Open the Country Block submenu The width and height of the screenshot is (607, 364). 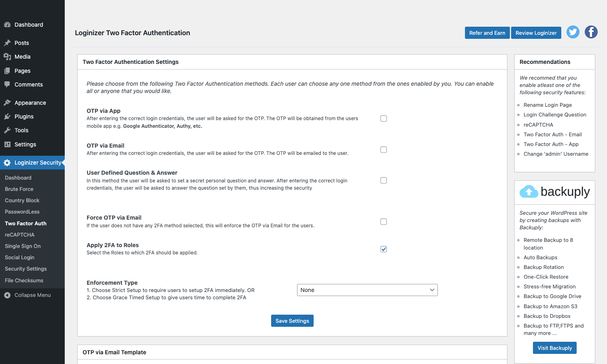pos(22,200)
